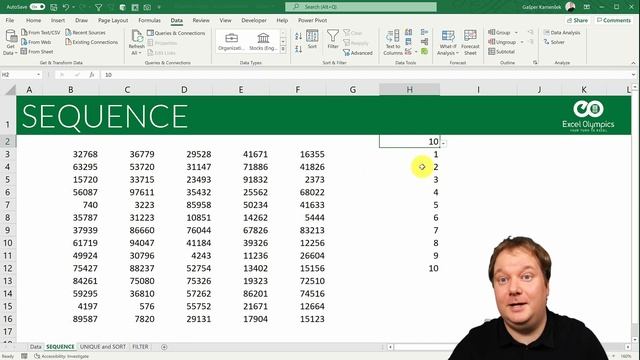The width and height of the screenshot is (640, 360).
Task: Open Recent Sources
Action: 85,32
